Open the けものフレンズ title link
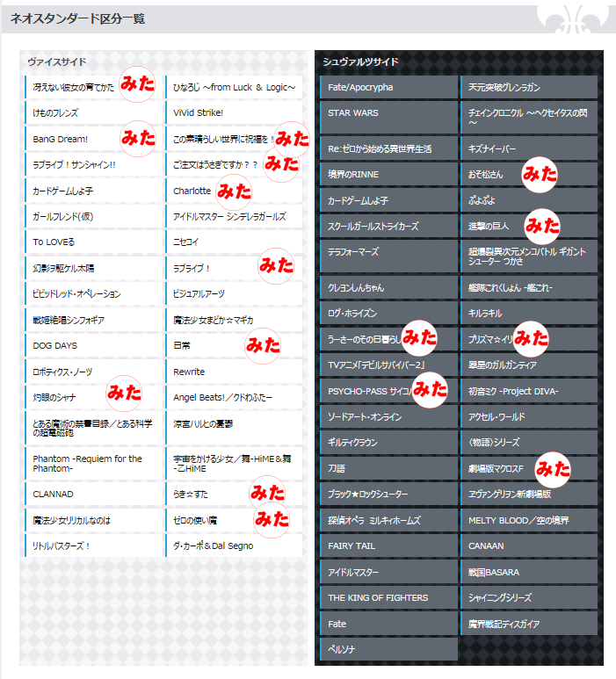 [93, 113]
